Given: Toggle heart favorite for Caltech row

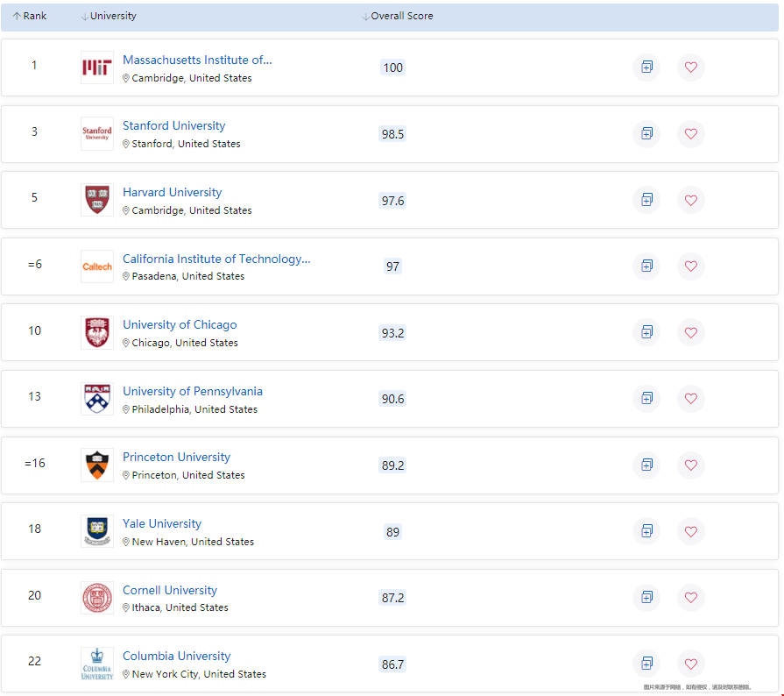Looking at the screenshot, I should [690, 266].
